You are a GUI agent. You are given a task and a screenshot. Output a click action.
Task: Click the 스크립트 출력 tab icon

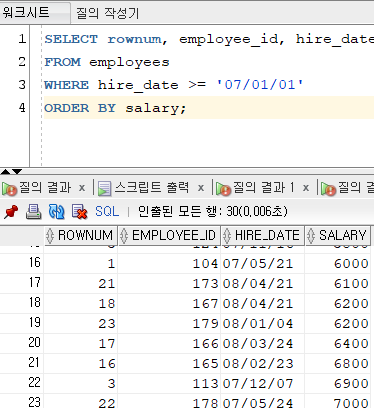click(104, 189)
